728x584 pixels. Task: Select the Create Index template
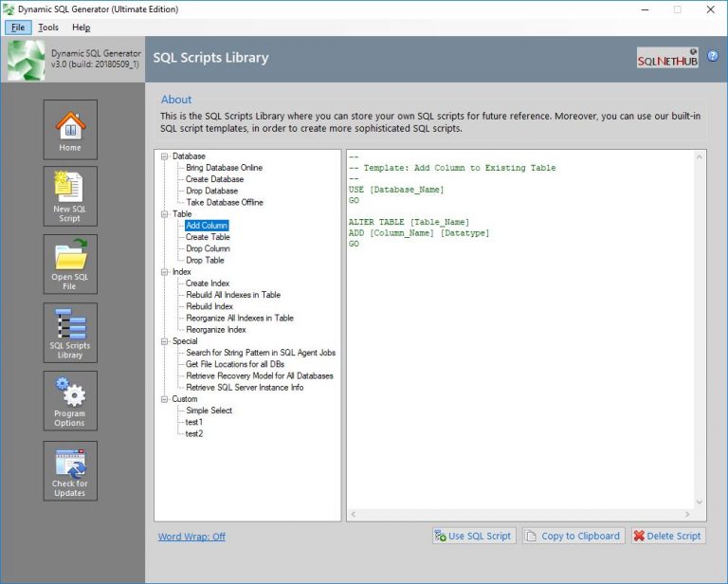tap(208, 283)
